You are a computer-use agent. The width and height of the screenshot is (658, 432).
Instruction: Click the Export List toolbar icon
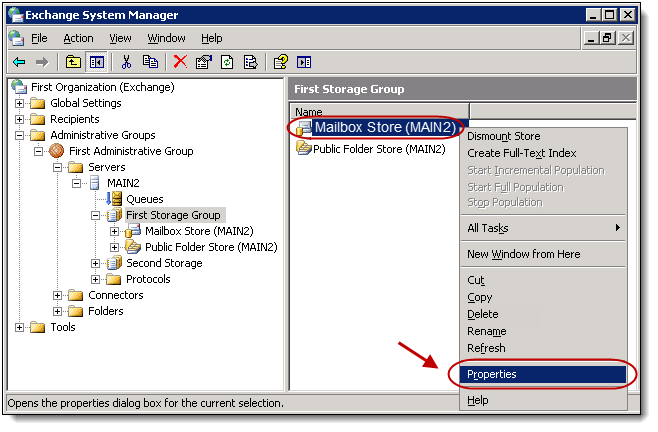[251, 63]
